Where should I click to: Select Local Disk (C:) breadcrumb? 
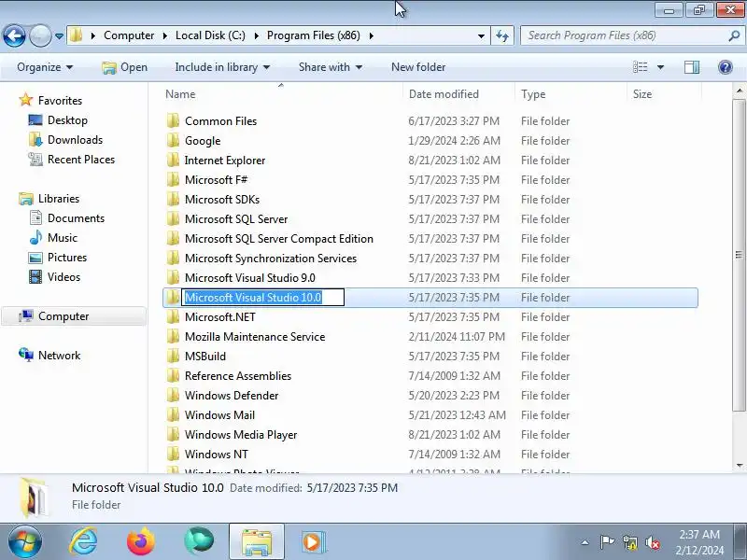[210, 35]
